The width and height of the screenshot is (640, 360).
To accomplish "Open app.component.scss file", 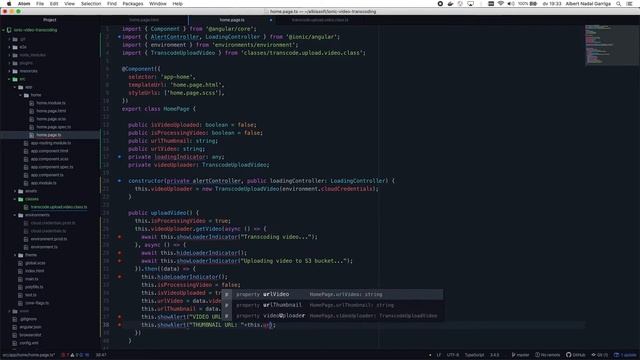I will pos(49,159).
